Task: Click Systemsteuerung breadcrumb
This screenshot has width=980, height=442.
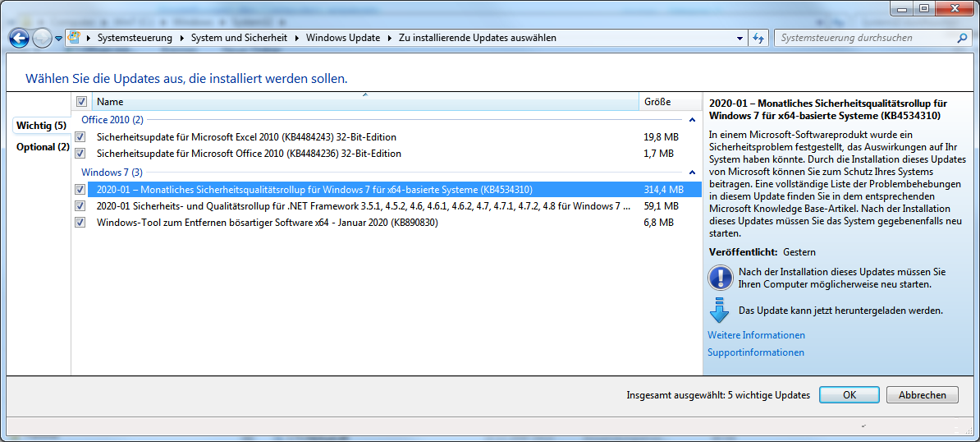Action: click(x=135, y=38)
